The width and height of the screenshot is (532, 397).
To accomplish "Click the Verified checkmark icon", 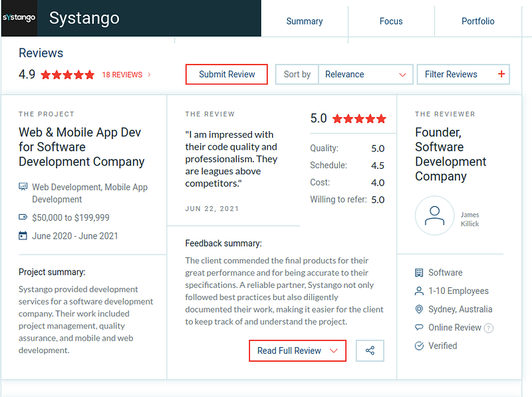I will coord(419,346).
